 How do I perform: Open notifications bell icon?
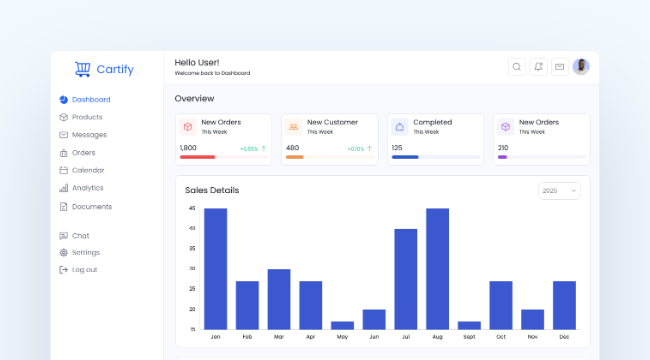pos(538,67)
